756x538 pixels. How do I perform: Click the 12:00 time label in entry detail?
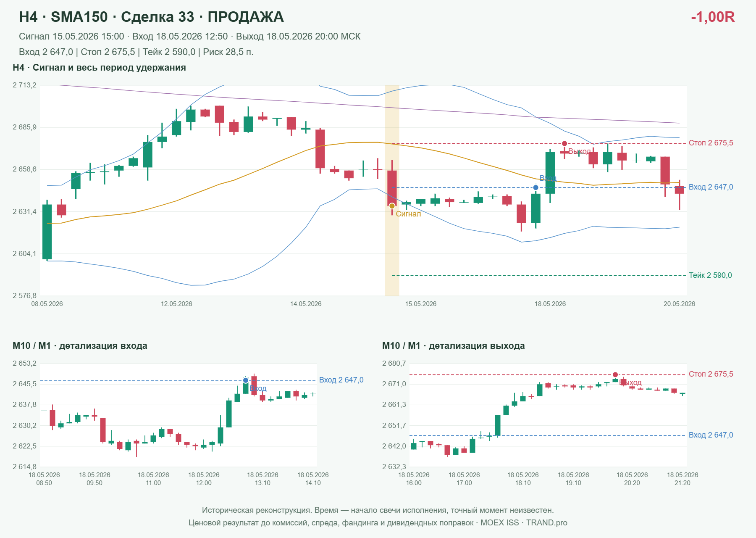click(204, 483)
